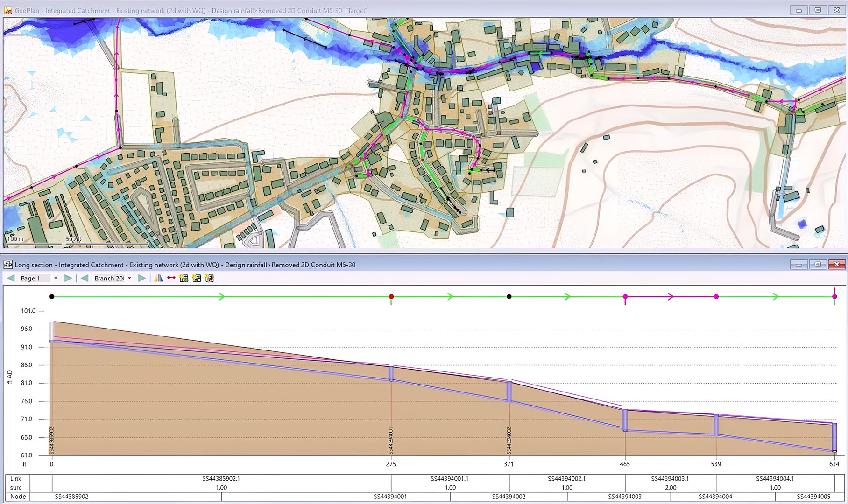Minimize the GeoPlan window
848x504 pixels.
[x=799, y=10]
